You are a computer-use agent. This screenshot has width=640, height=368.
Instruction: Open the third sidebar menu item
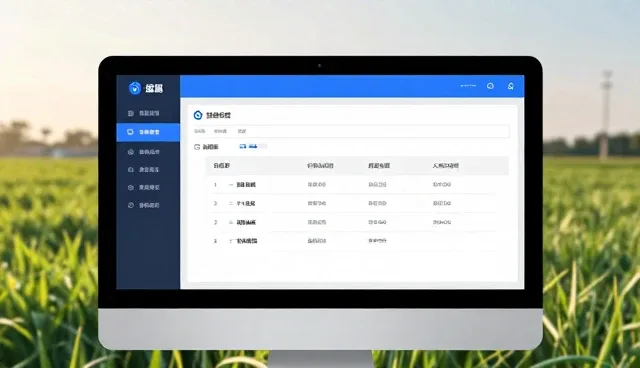(x=148, y=152)
